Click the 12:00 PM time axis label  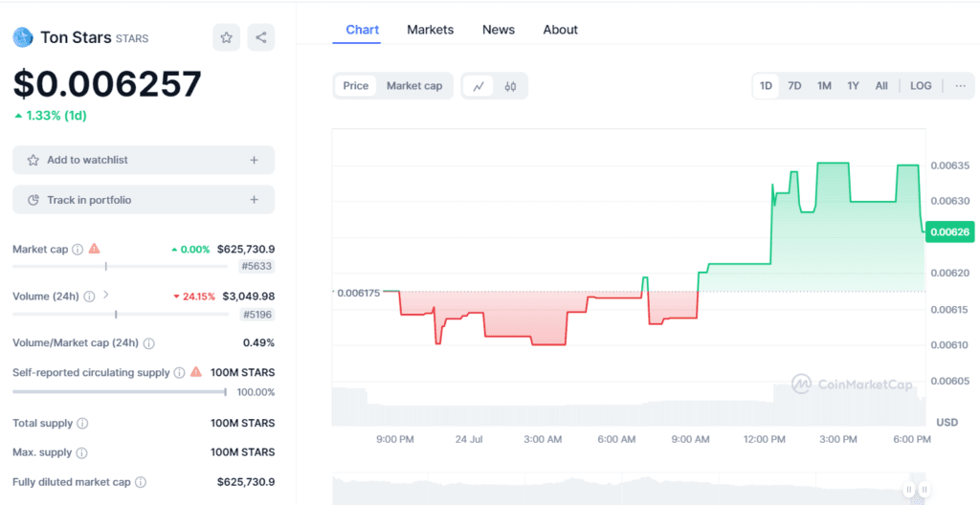[765, 439]
